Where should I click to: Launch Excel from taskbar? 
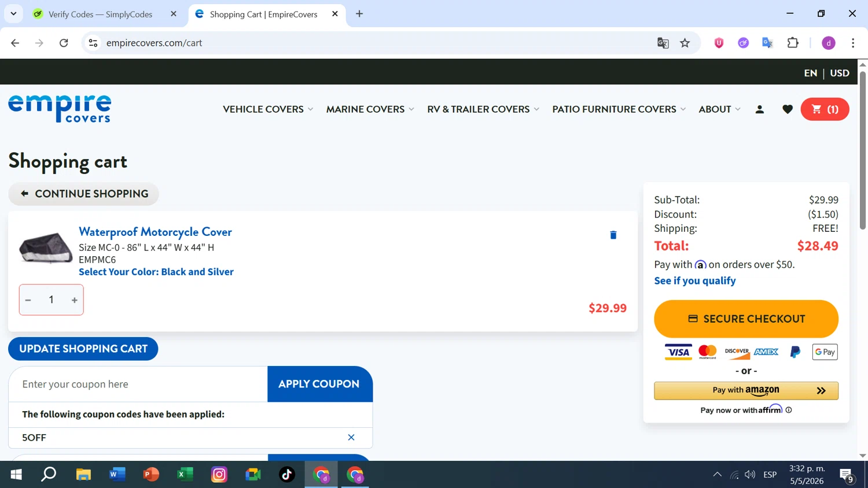[x=185, y=475]
